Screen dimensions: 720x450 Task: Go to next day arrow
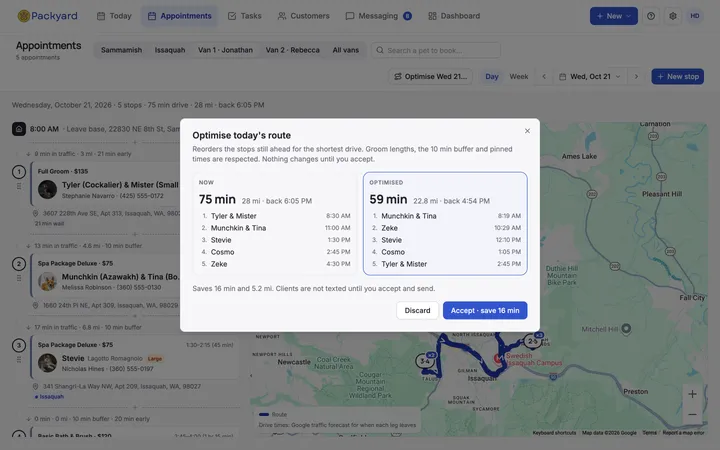[636, 77]
